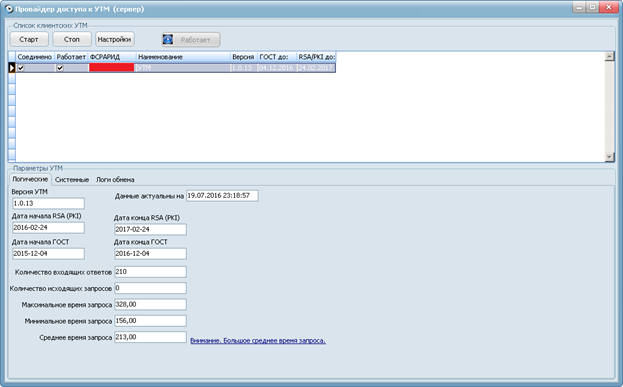The height and width of the screenshot is (387, 623).
Task: Click the app icon in title bar
Action: (x=8, y=8)
